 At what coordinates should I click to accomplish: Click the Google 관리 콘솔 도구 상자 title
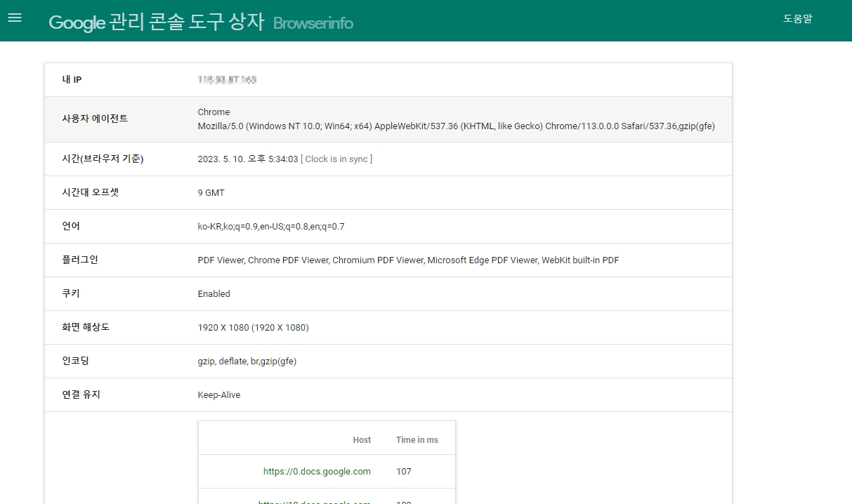[x=156, y=22]
